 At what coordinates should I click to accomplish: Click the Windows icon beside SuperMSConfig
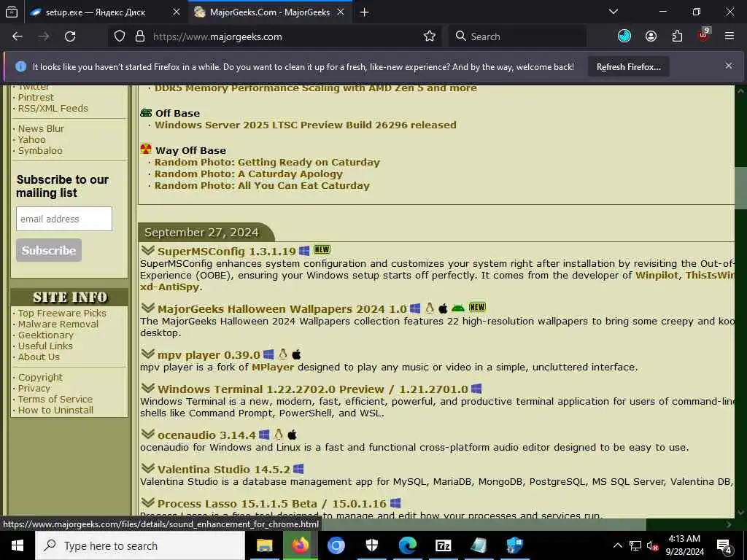[304, 251]
